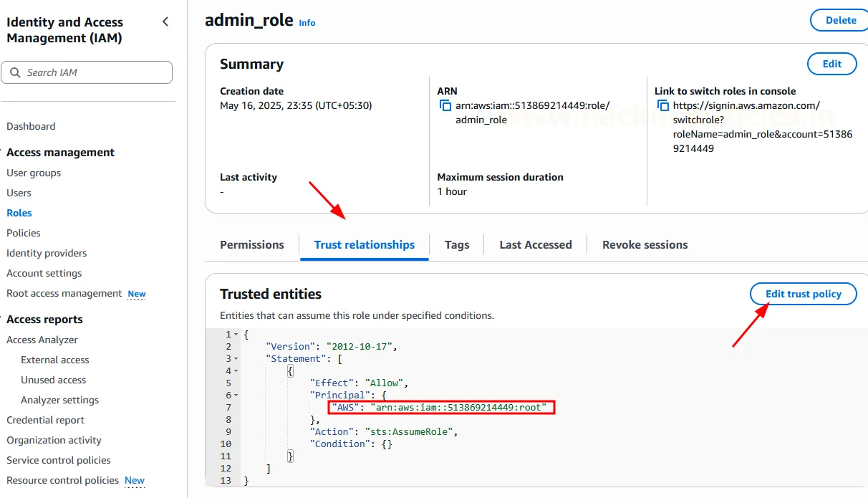Open the Tags tab
This screenshot has width=868, height=498.
click(x=457, y=245)
